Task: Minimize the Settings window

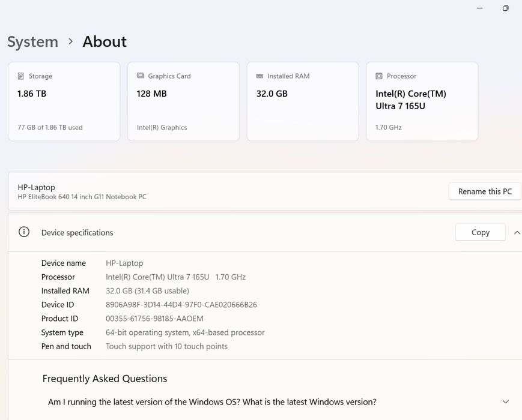Action: 480,8
